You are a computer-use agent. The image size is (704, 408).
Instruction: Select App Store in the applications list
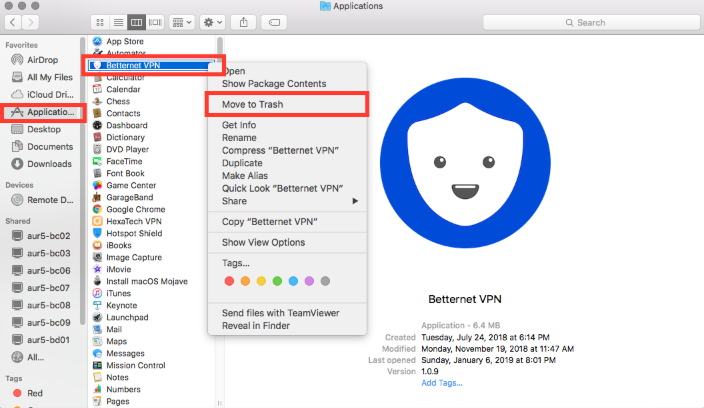tap(118, 41)
